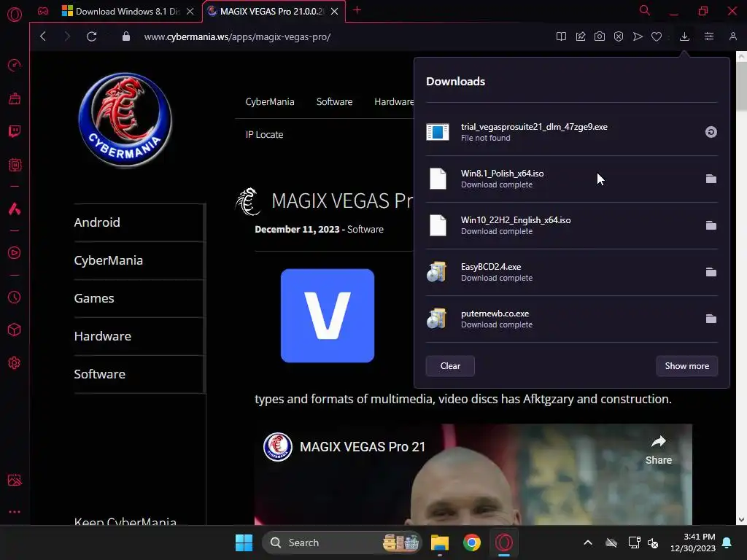Open Hardware top navigation menu item
The width and height of the screenshot is (747, 560).
[394, 101]
